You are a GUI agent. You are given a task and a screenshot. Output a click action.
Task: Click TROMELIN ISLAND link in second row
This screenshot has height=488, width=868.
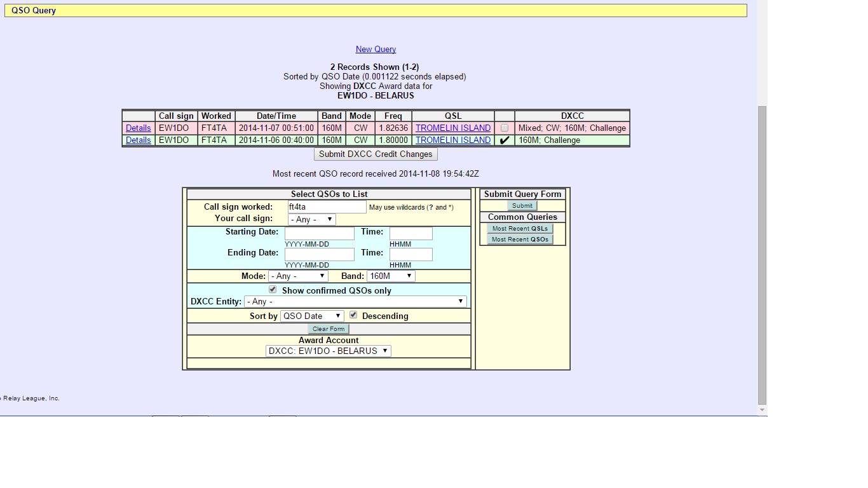[x=452, y=140]
